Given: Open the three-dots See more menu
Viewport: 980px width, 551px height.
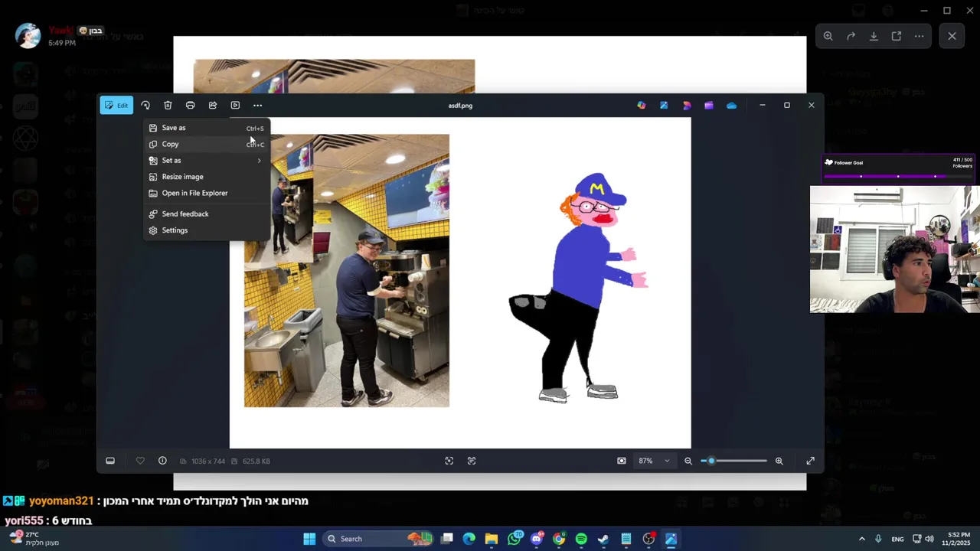Looking at the screenshot, I should coord(257,105).
